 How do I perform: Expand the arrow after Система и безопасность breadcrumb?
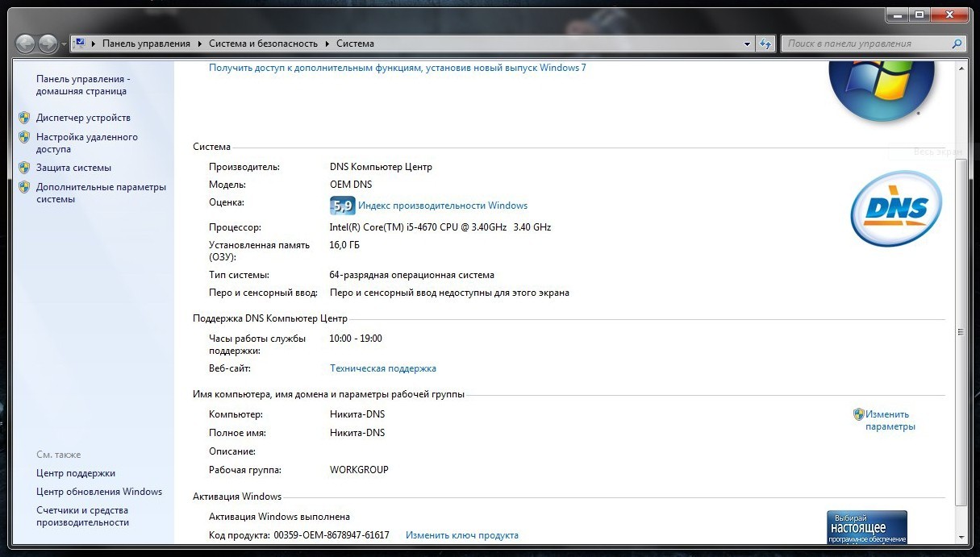pyautogui.click(x=327, y=44)
